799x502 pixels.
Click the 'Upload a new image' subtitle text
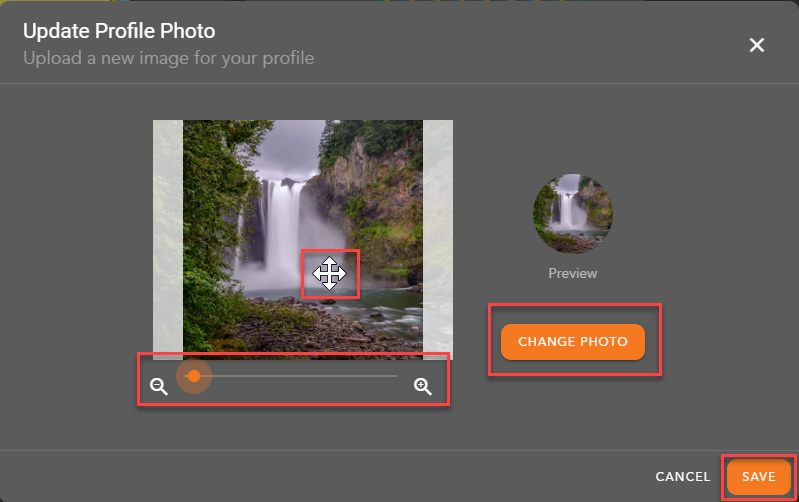coord(169,58)
